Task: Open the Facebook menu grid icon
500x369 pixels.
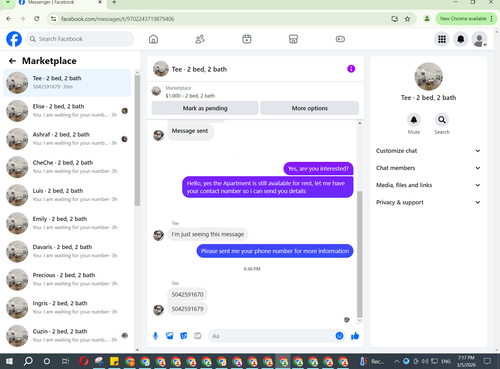Action: coord(442,39)
